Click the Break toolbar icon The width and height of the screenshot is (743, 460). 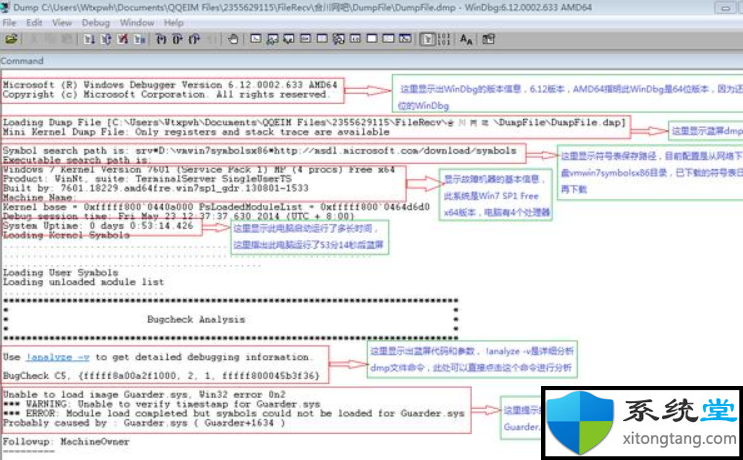tap(139, 39)
